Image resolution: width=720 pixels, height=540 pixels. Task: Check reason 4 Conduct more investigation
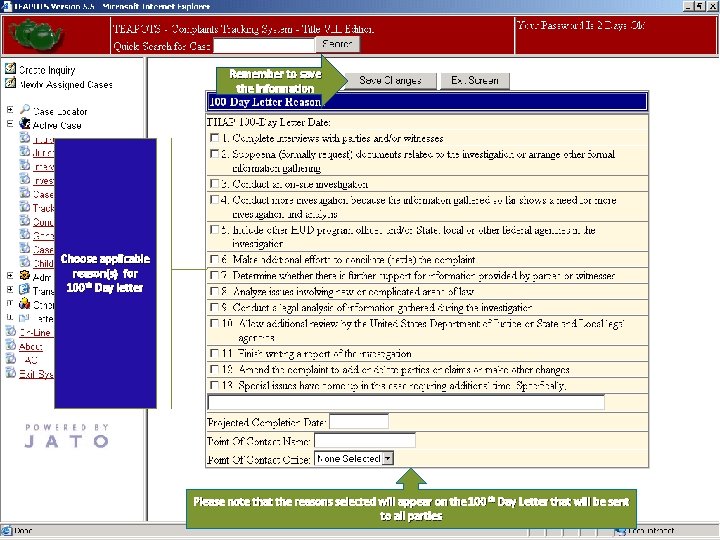(214, 199)
